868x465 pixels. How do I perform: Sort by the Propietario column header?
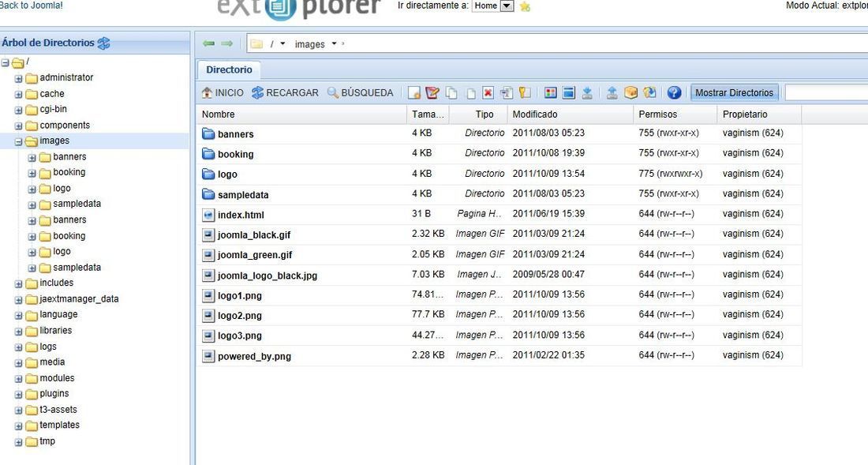[759, 114]
